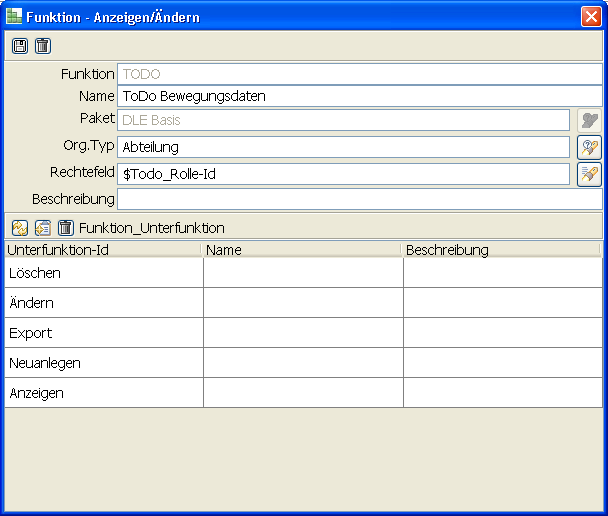
Task: Click second icon in Funktion_Unterfunktion toolbar
Action: click(43, 227)
